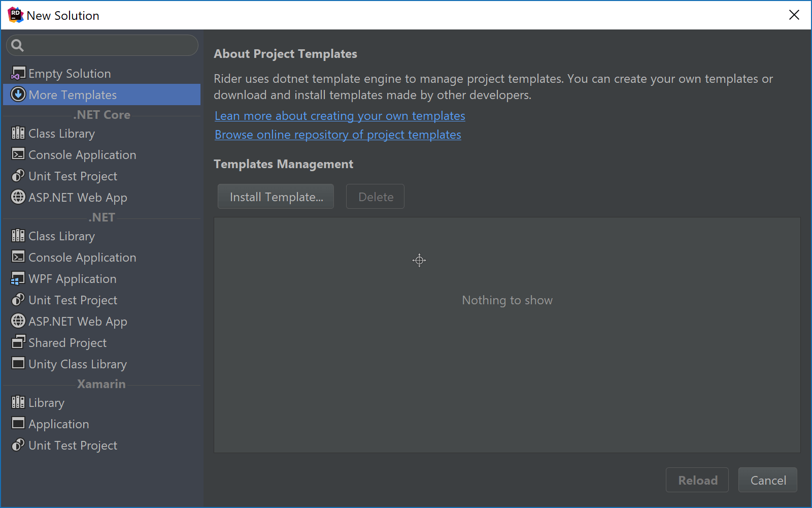Select Unit Test Project under Xamarin

point(101,445)
